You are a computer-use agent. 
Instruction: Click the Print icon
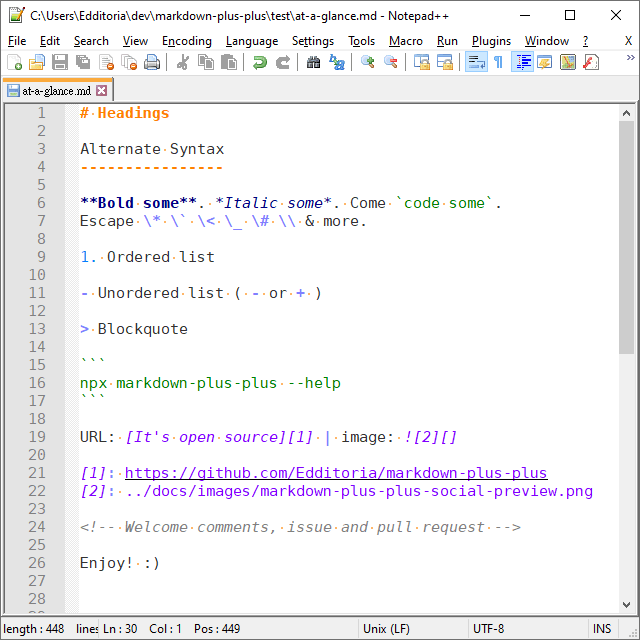[x=152, y=62]
